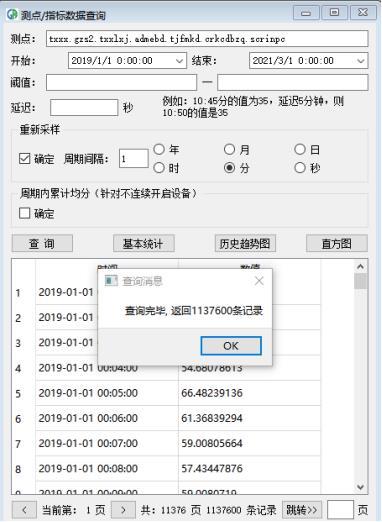Image resolution: width=382 pixels, height=522 pixels.
Task: Click the 延迟 delay seconds input field
Action: [84, 107]
